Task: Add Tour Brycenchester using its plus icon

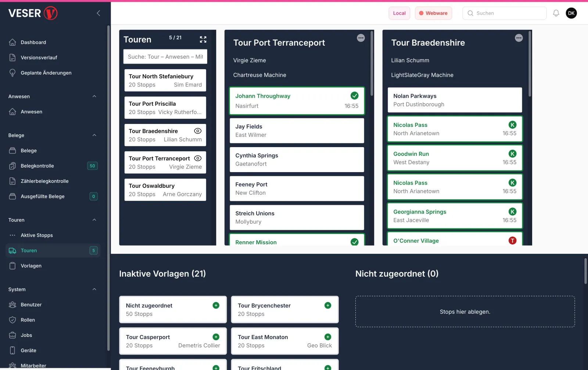Action: (327, 305)
